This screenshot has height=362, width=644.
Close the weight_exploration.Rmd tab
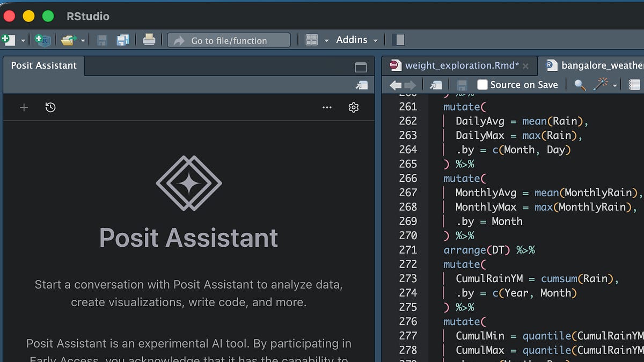526,66
